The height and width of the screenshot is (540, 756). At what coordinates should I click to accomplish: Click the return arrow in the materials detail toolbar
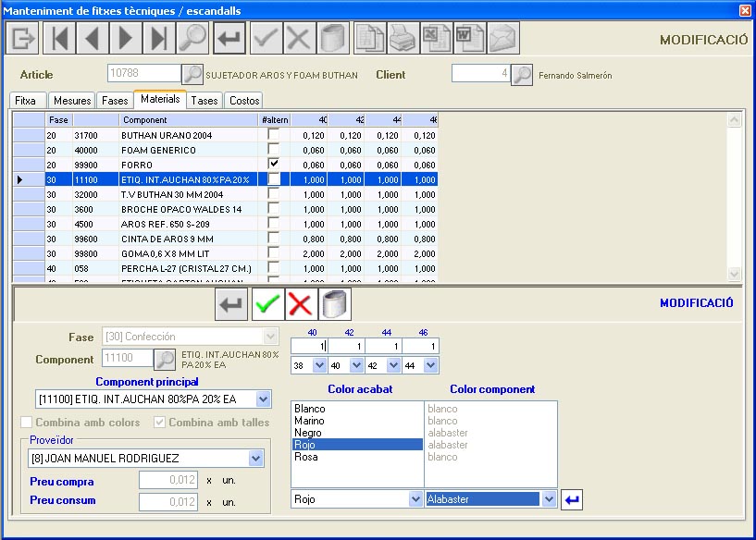(x=231, y=304)
